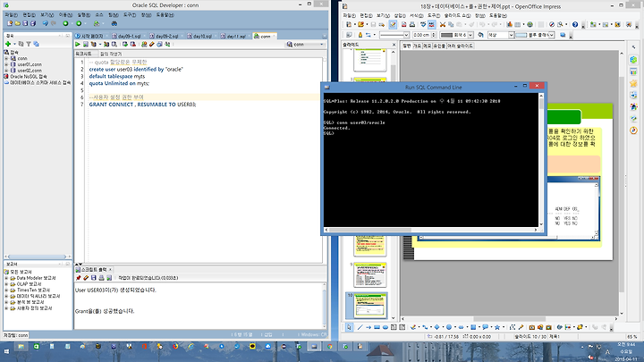Click the open folder icon in SQL Developer toolbar

click(18, 23)
